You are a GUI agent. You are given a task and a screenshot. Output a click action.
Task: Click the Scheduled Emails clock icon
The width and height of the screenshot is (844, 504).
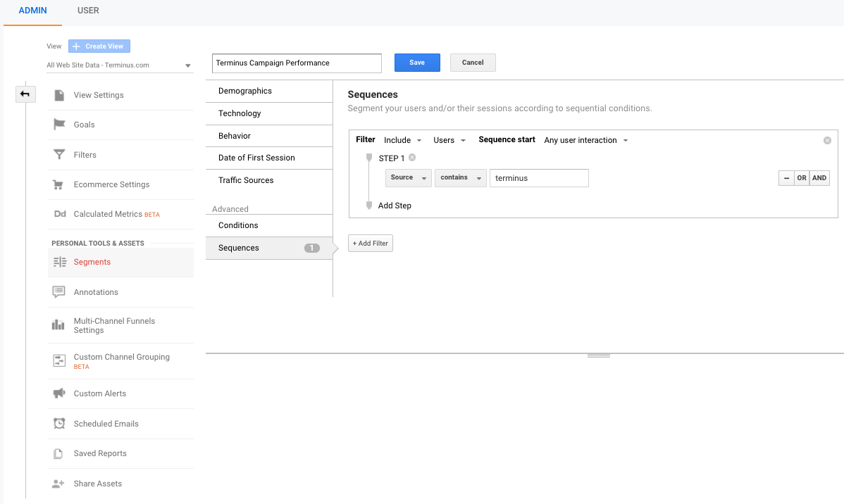pos(59,423)
